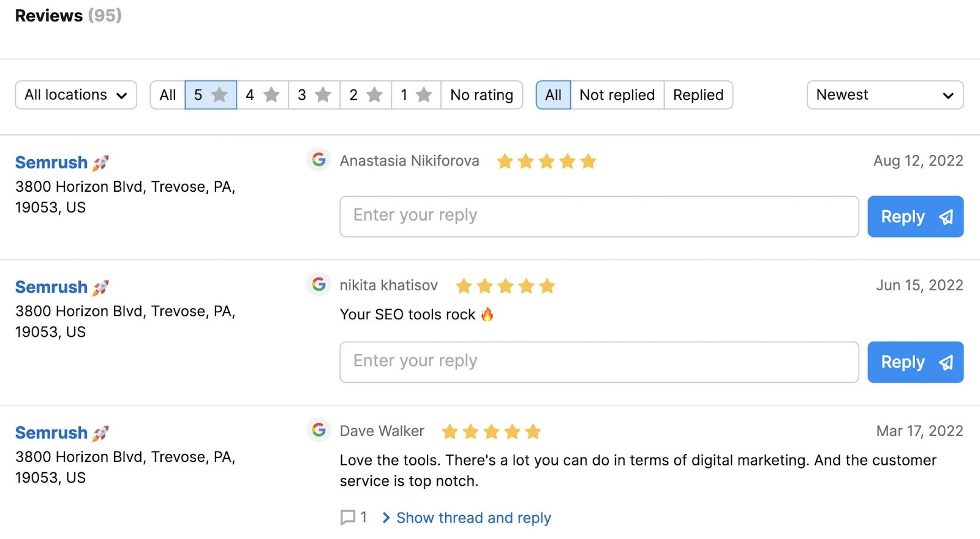This screenshot has height=539, width=980.
Task: Open Semrush location link for Aug 12 review
Action: (x=51, y=163)
